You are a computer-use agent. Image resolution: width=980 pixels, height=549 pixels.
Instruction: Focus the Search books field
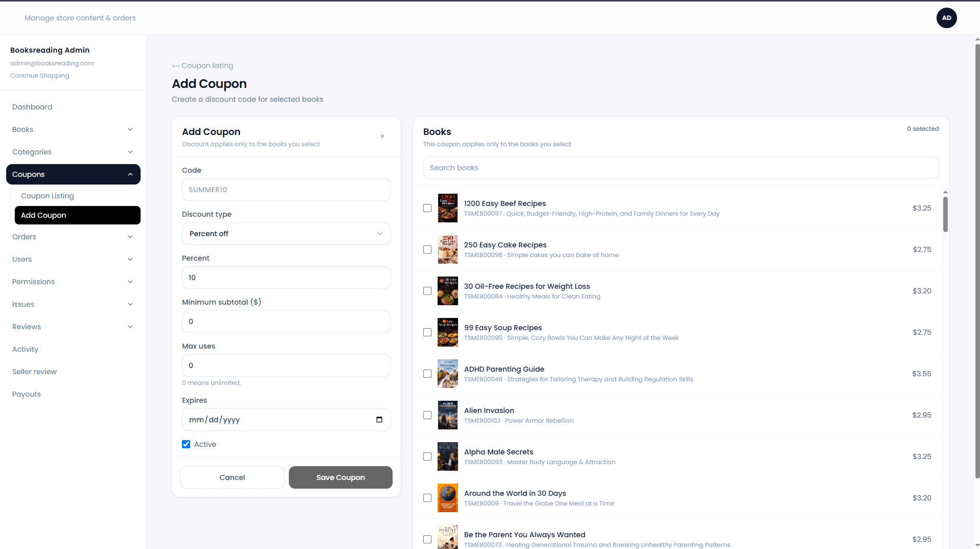click(680, 168)
